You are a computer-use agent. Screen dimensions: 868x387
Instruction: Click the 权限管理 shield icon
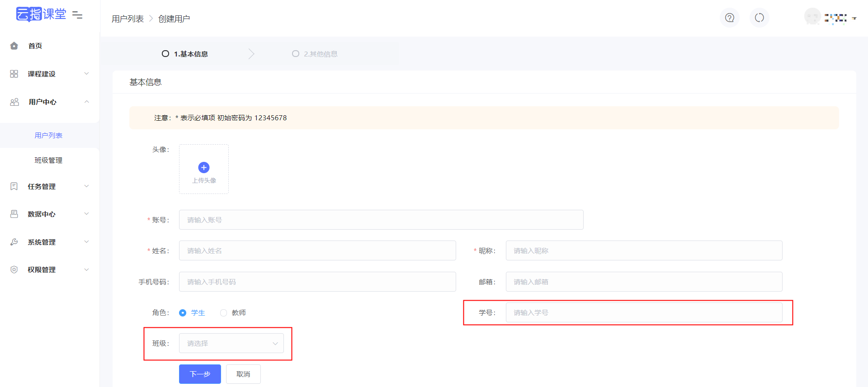tap(14, 269)
